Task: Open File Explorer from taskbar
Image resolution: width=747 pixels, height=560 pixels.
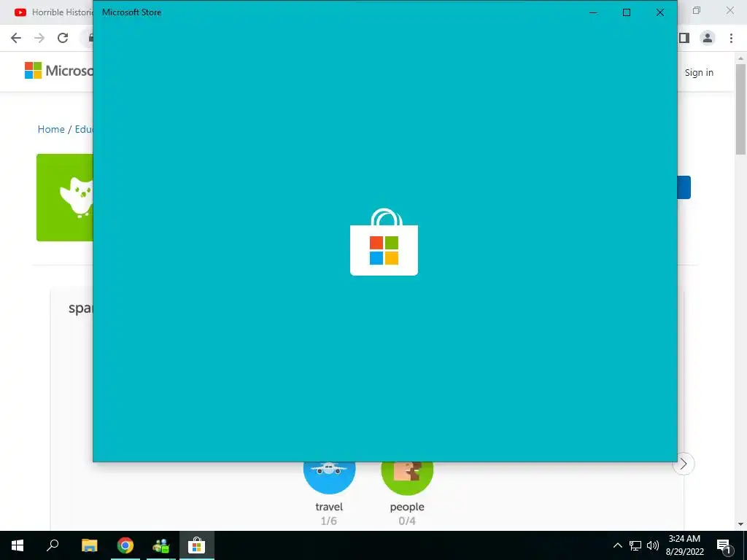Action: point(89,545)
